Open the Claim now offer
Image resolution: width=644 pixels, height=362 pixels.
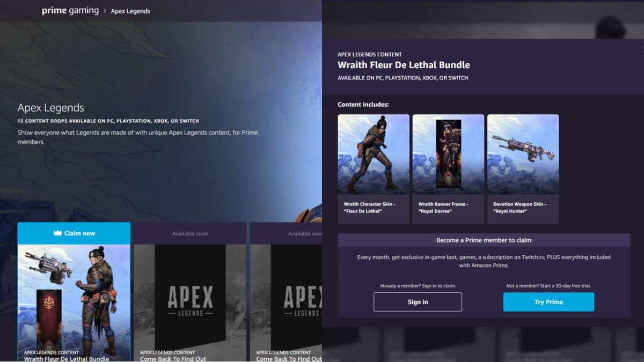point(74,233)
